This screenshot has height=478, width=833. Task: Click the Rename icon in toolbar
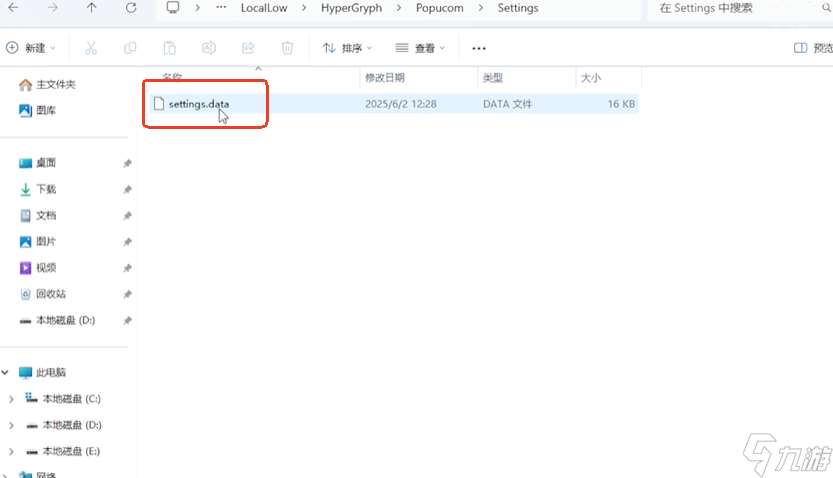pyautogui.click(x=209, y=48)
